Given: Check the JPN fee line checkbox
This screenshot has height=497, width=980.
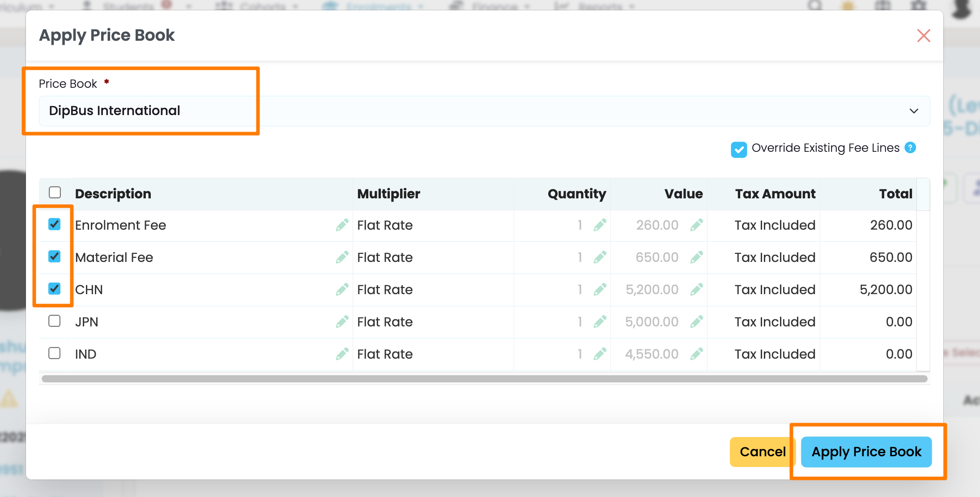Looking at the screenshot, I should 55,321.
